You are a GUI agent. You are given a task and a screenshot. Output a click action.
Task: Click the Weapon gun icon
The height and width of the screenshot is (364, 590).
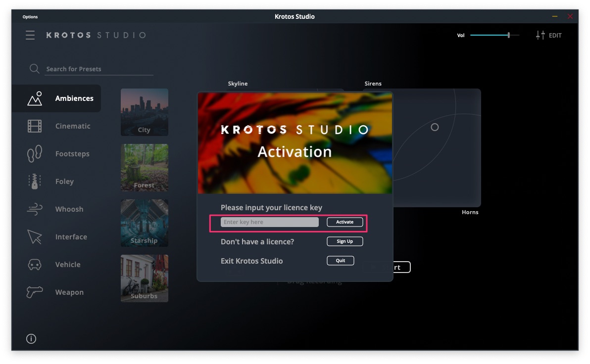point(35,292)
